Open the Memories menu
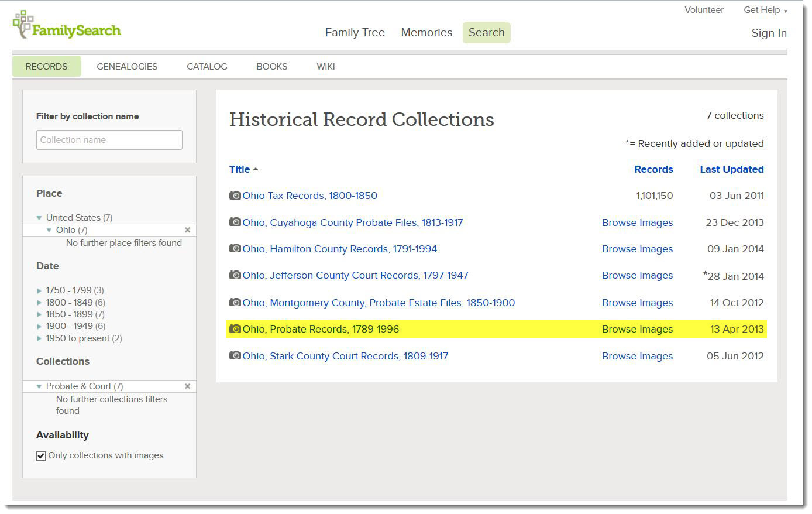 (426, 33)
